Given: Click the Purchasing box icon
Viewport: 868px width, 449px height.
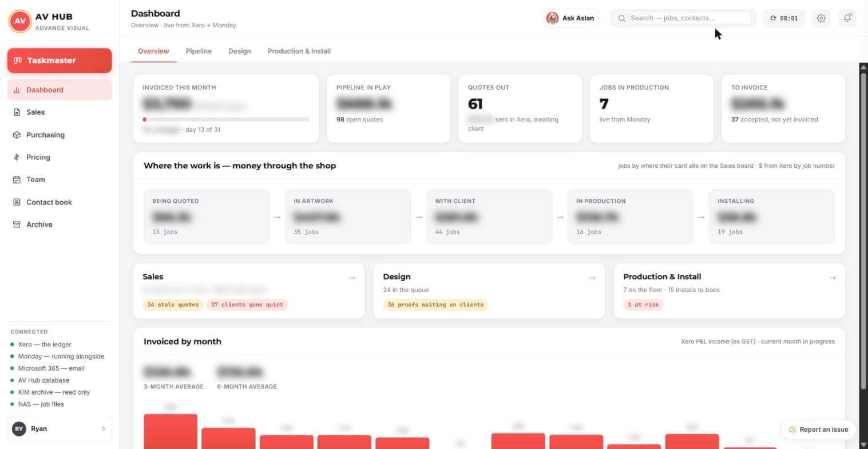Looking at the screenshot, I should 17,135.
